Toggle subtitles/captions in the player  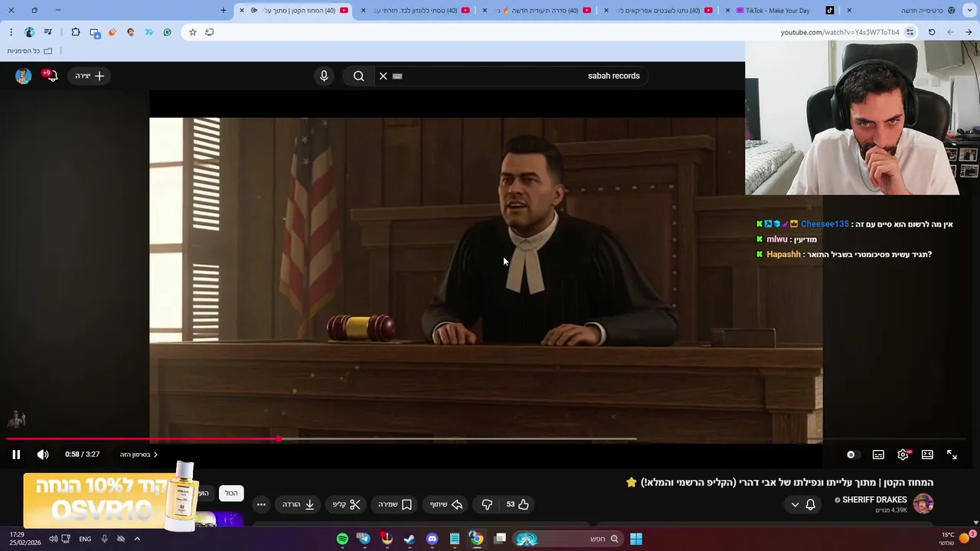pos(878,455)
